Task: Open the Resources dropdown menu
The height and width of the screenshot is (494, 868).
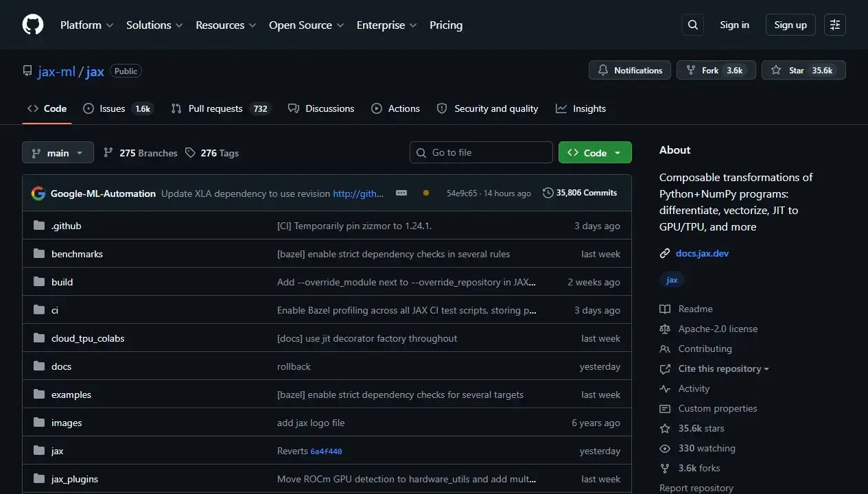Action: pos(226,25)
